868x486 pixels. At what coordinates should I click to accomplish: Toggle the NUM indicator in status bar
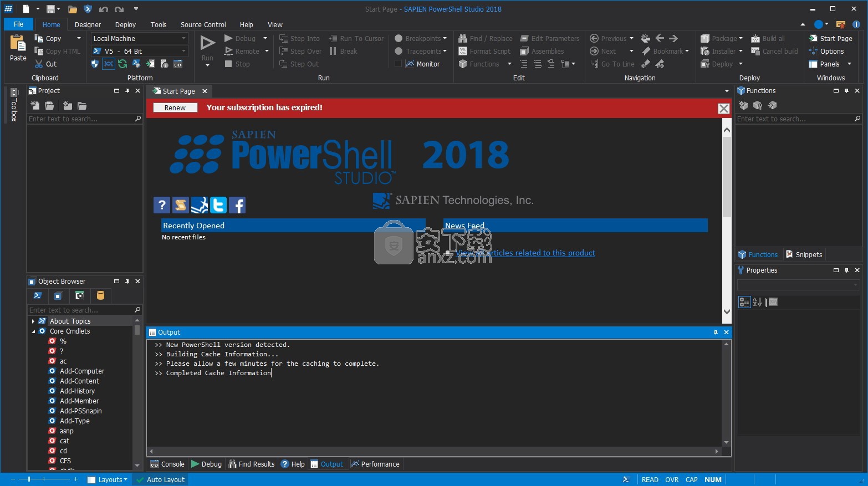tap(713, 479)
